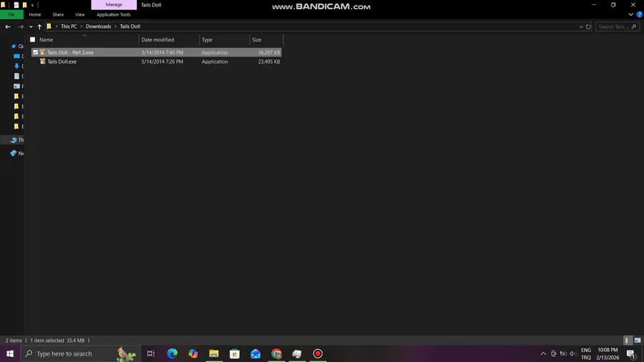644x362 pixels.
Task: Click the Forward navigation arrow
Action: pyautogui.click(x=21, y=26)
